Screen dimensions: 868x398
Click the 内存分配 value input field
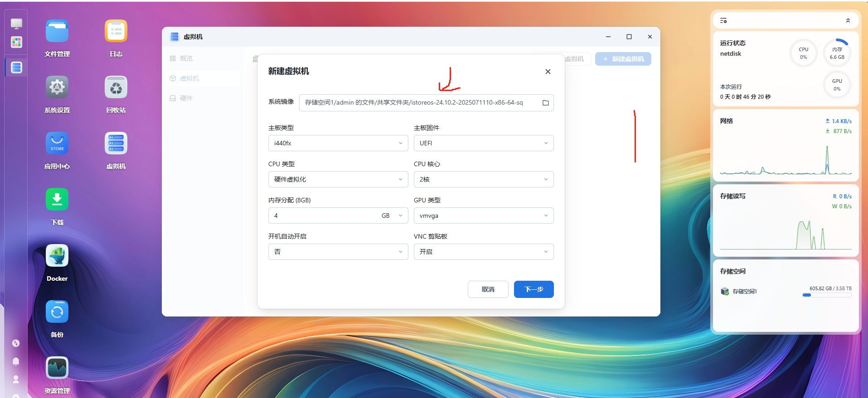pyautogui.click(x=322, y=216)
